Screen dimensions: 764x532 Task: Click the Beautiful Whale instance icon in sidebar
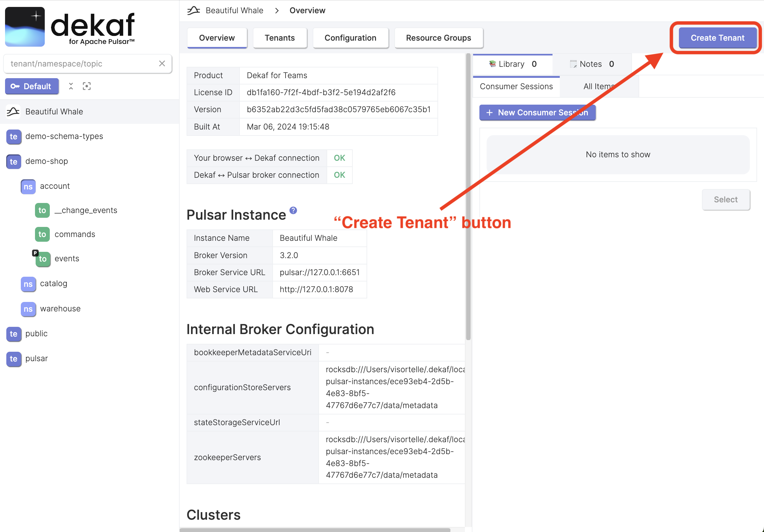13,112
